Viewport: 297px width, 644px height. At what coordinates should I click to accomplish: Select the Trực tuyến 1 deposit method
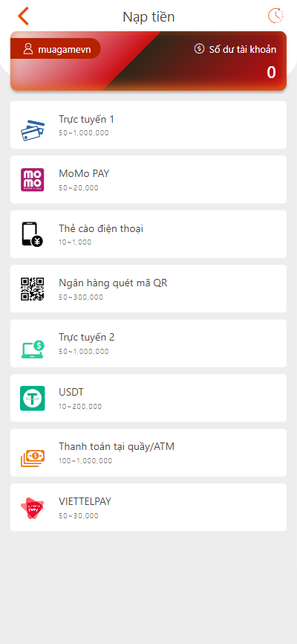[148, 125]
